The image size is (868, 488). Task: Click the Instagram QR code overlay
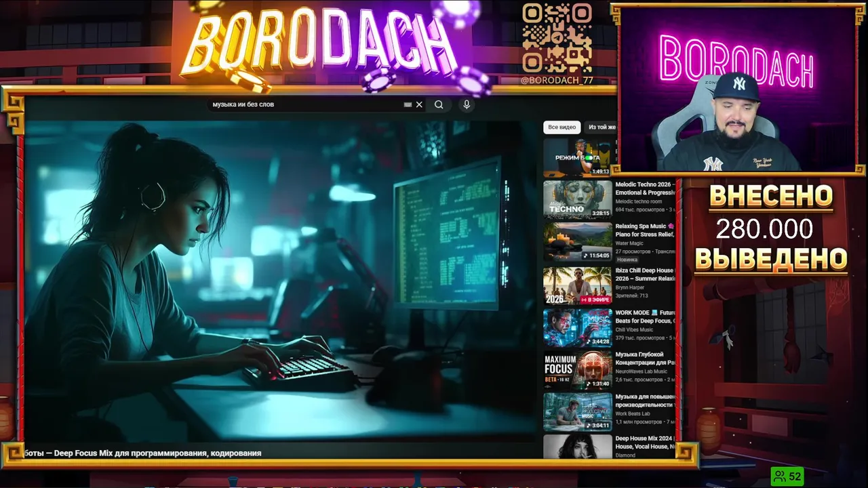coord(557,38)
